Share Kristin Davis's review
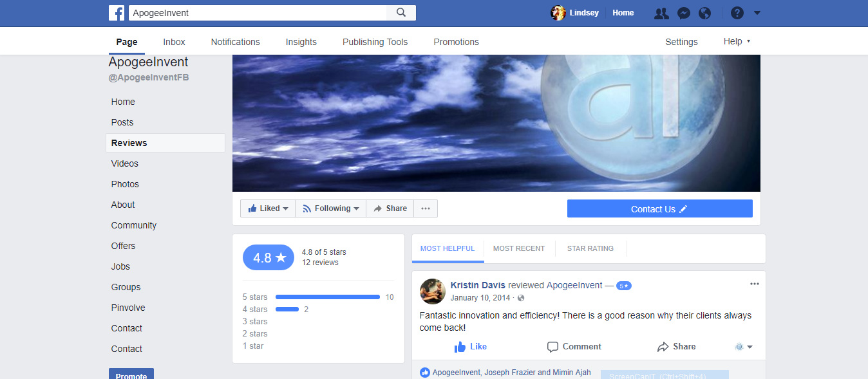The height and width of the screenshot is (379, 868). pos(676,347)
